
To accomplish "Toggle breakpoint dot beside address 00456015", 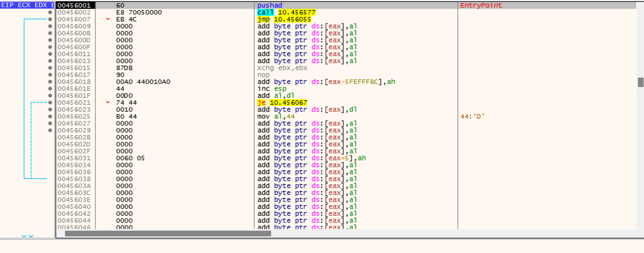I will coord(50,68).
